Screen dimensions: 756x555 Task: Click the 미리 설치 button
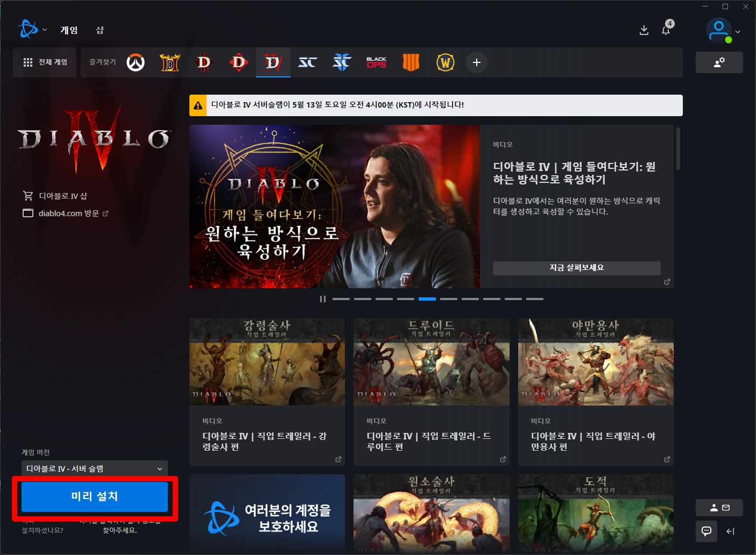pos(95,496)
